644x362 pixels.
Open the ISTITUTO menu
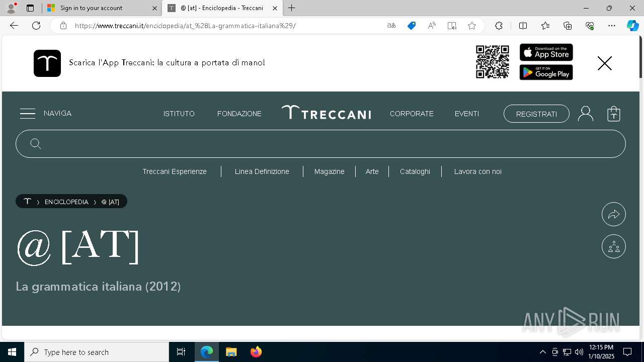tap(179, 114)
